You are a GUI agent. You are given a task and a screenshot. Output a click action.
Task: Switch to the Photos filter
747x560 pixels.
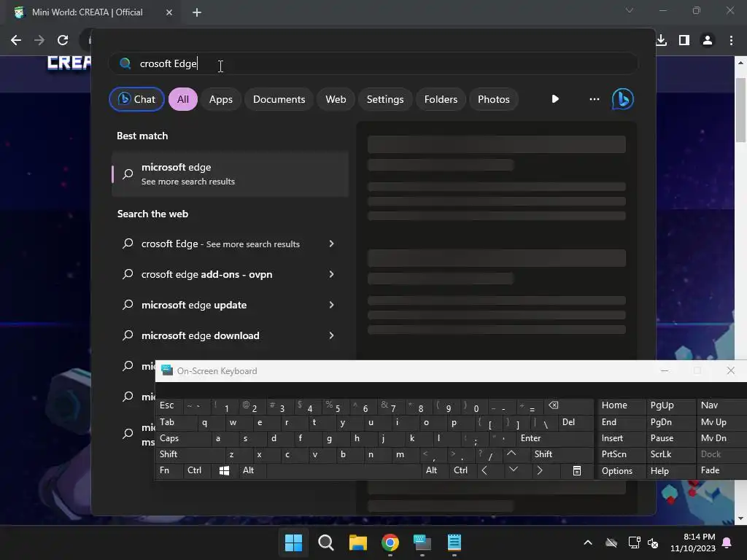494,99
